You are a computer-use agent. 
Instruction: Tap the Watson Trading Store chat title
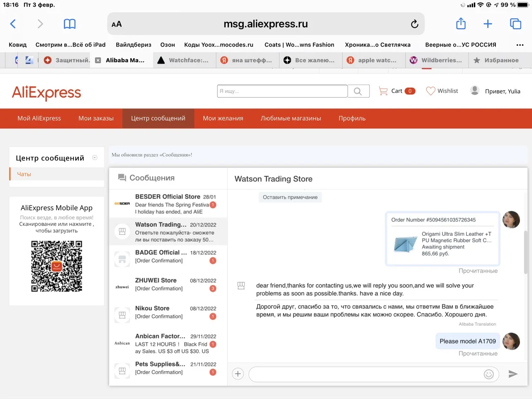tap(273, 179)
